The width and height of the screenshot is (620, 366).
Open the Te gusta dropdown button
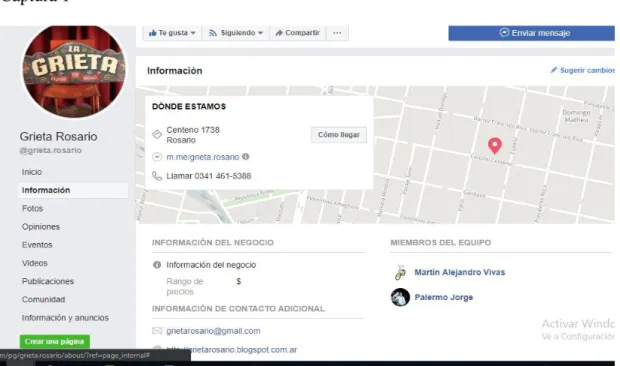(172, 33)
